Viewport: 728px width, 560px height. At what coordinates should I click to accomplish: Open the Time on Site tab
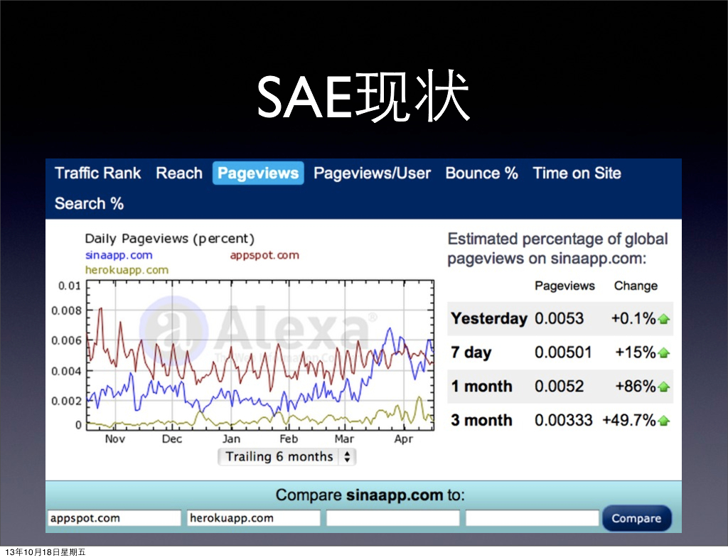(x=577, y=173)
